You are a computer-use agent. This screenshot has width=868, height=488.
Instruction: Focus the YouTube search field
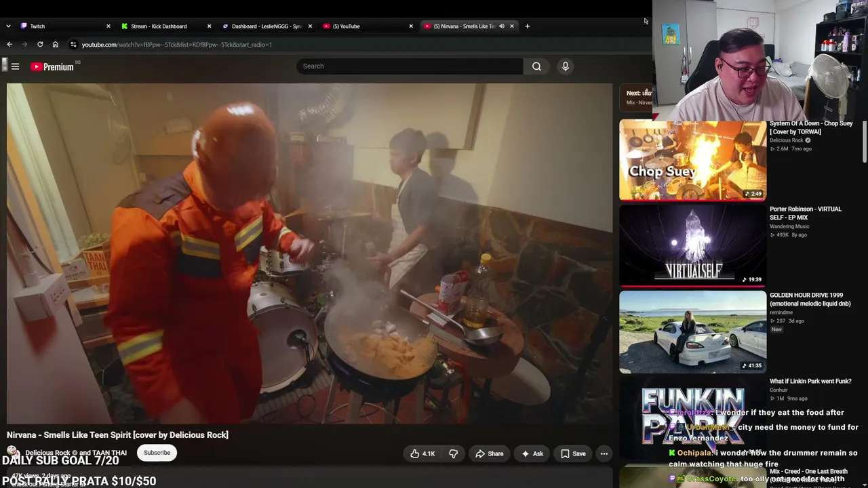point(410,66)
